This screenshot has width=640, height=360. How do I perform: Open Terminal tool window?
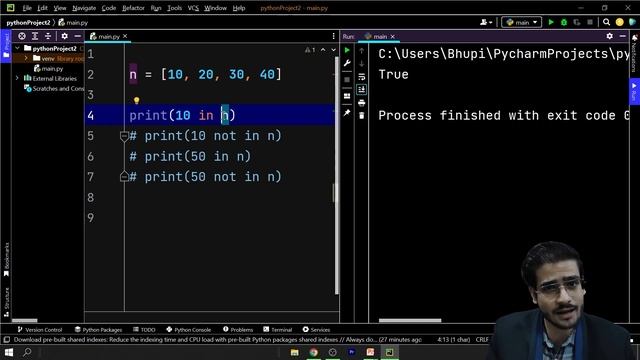pyautogui.click(x=278, y=329)
